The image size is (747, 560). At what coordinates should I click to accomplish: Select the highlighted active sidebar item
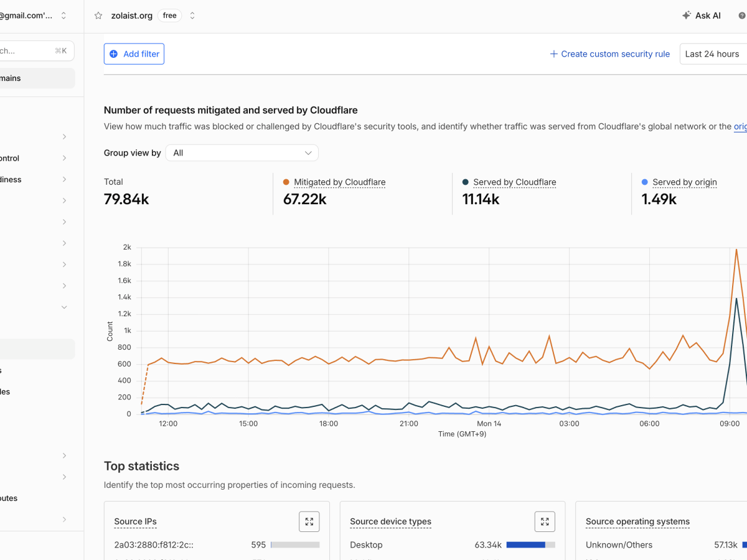tap(36, 349)
